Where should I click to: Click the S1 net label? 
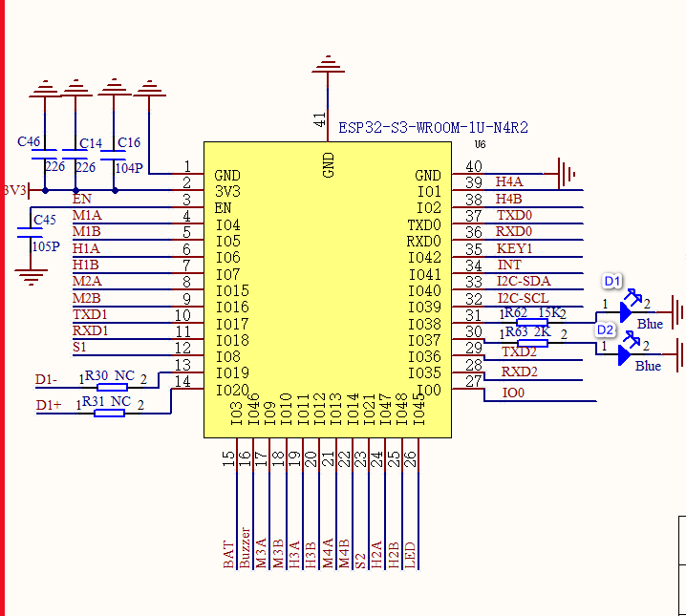pyautogui.click(x=79, y=347)
